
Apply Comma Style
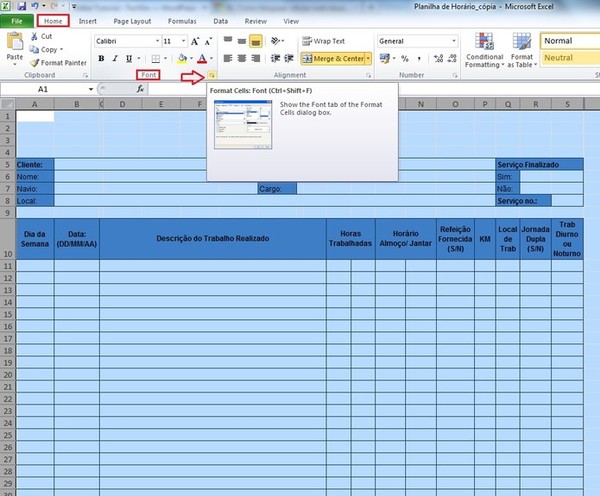tap(419, 59)
